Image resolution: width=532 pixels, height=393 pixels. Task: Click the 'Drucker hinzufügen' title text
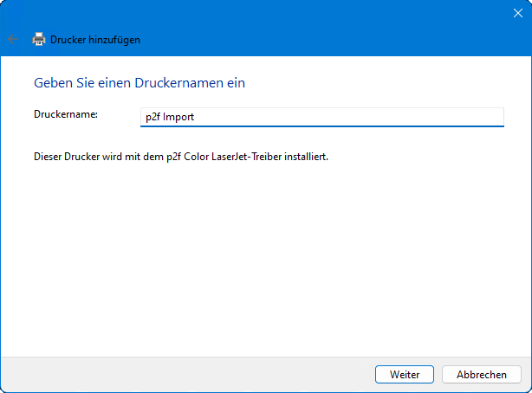click(95, 39)
